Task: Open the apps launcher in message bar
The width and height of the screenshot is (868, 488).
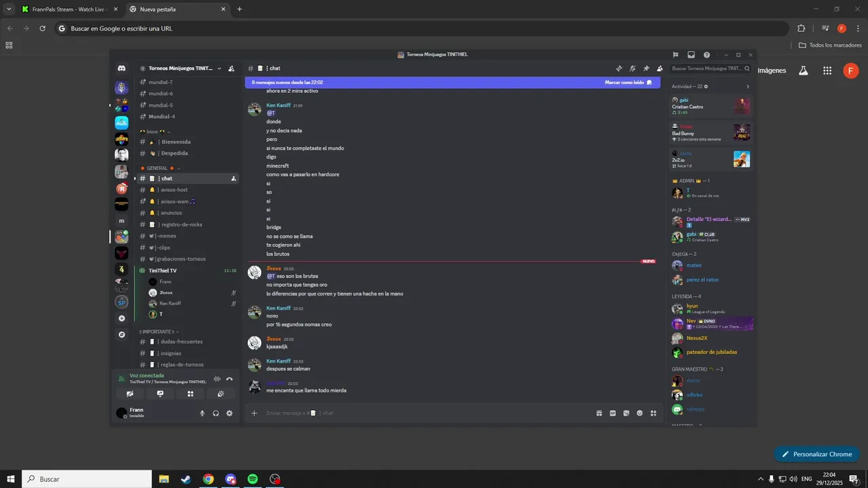Action: 653,413
